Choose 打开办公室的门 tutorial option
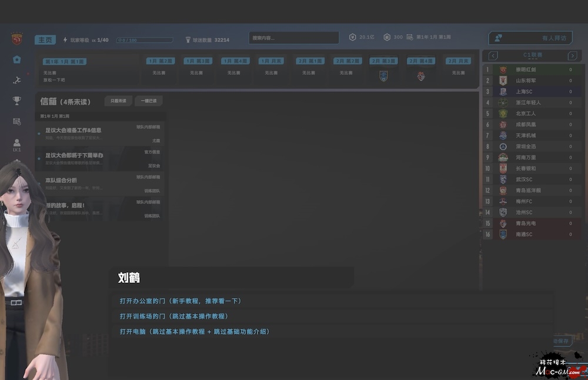 [181, 301]
